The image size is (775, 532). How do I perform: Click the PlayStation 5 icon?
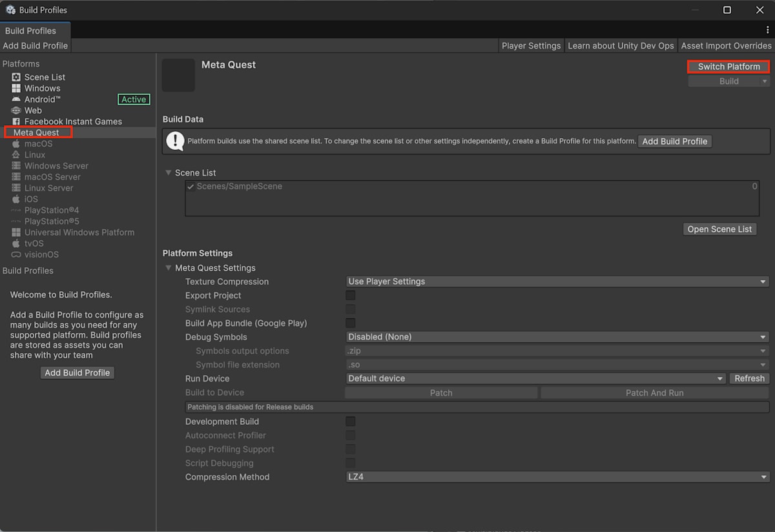[x=16, y=221]
